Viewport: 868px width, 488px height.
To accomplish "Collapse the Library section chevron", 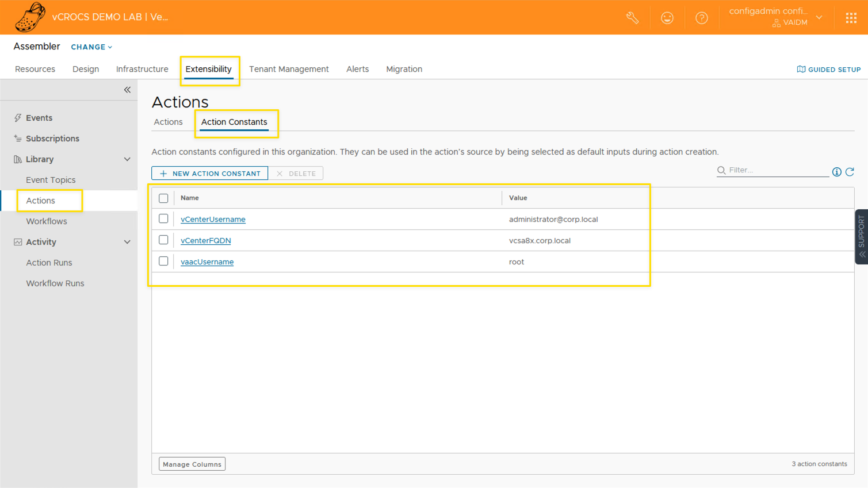I will [127, 159].
